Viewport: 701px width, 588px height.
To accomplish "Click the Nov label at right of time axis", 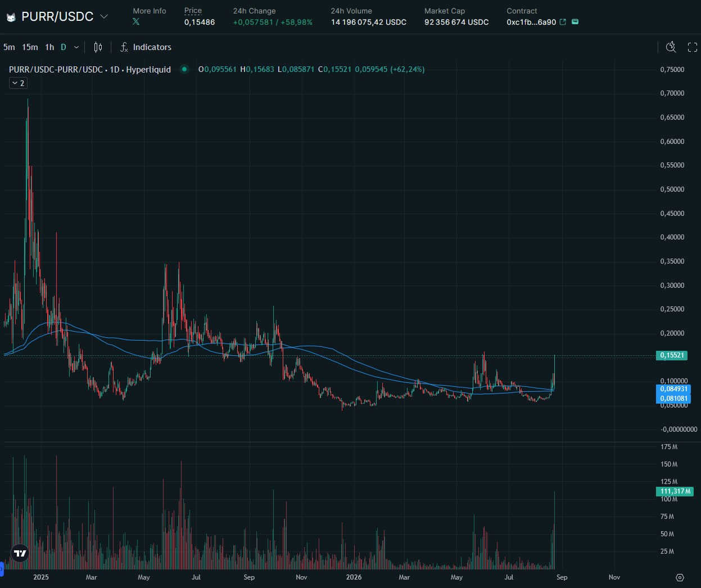I will 614,577.
